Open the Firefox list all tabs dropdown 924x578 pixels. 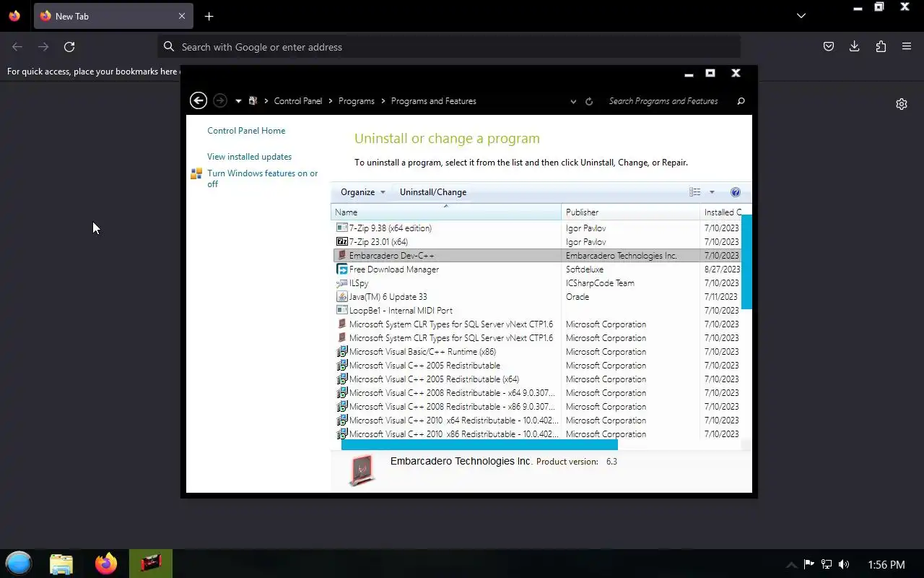click(801, 16)
